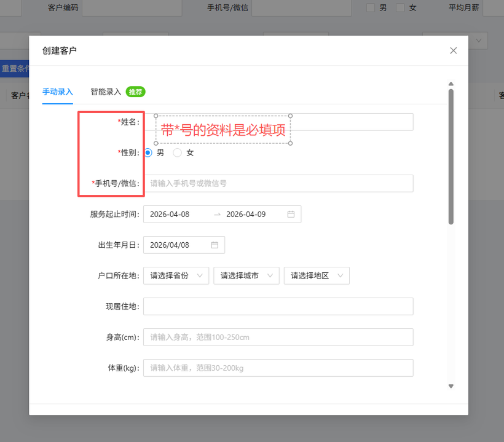
Task: Expand the 请选择省份 dropdown
Action: pos(176,275)
